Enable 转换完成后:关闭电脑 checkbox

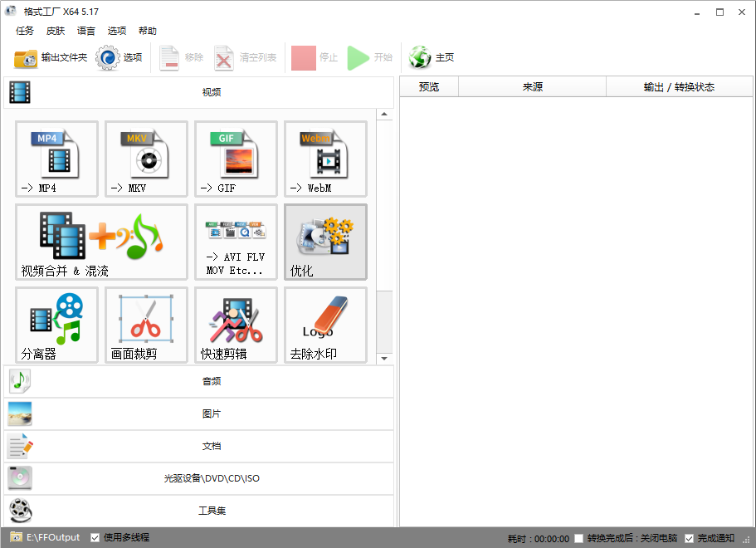[x=578, y=538]
